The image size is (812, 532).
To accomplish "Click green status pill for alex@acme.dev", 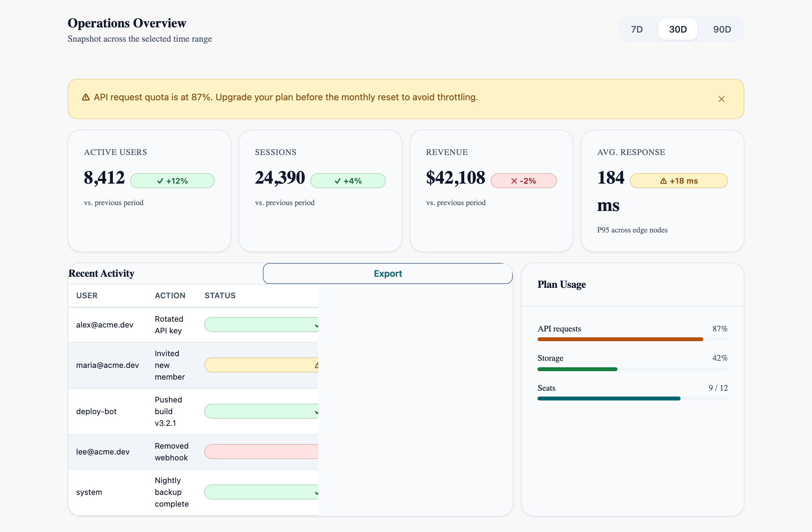I will pos(261,325).
